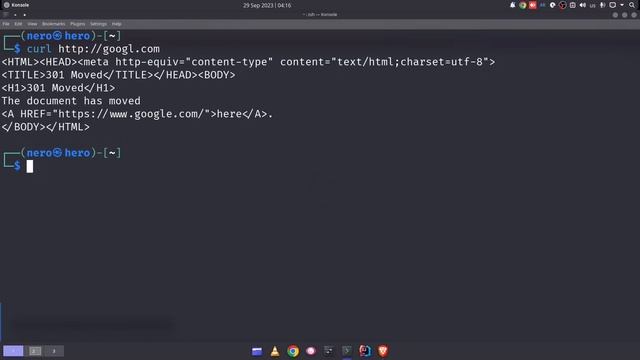Open the hamburger menu in Konsole title bar

pyautogui.click(x=6, y=15)
